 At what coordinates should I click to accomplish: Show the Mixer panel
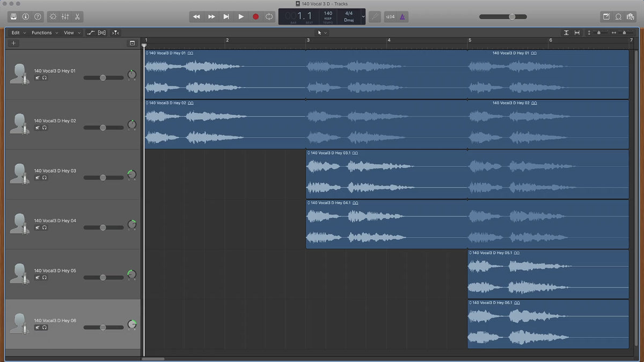(x=65, y=17)
